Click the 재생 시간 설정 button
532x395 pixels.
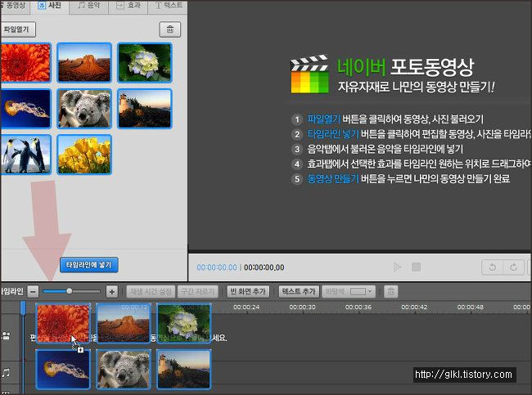(x=151, y=291)
